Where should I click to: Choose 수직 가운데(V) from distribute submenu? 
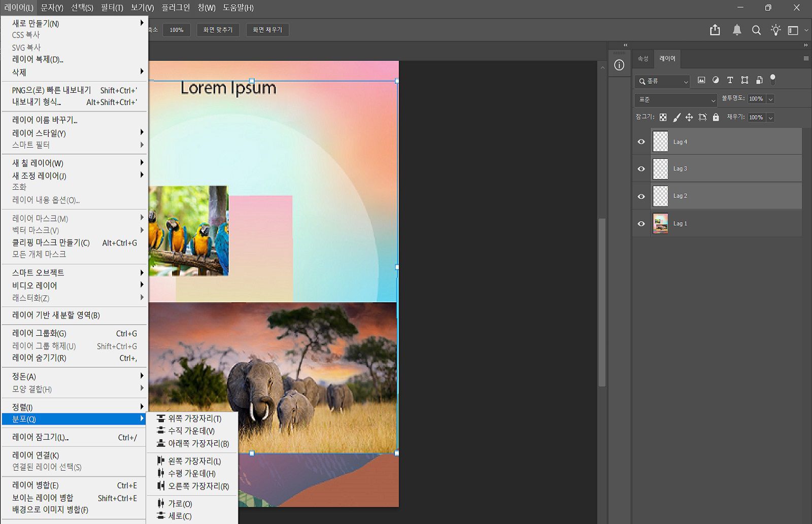[191, 431]
